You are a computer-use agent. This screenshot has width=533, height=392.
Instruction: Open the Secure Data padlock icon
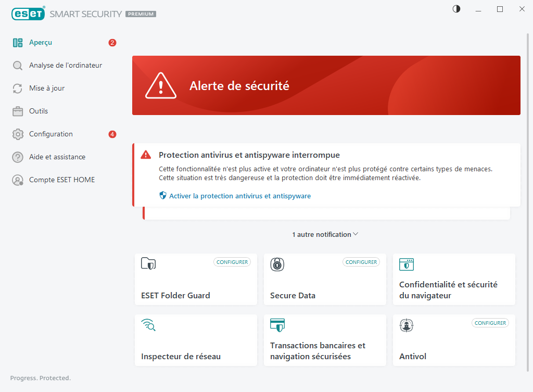277,264
